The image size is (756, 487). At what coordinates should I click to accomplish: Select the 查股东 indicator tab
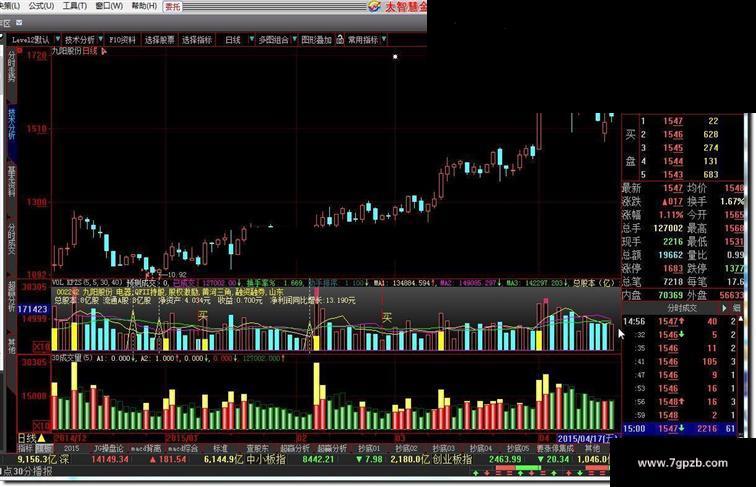[257, 448]
